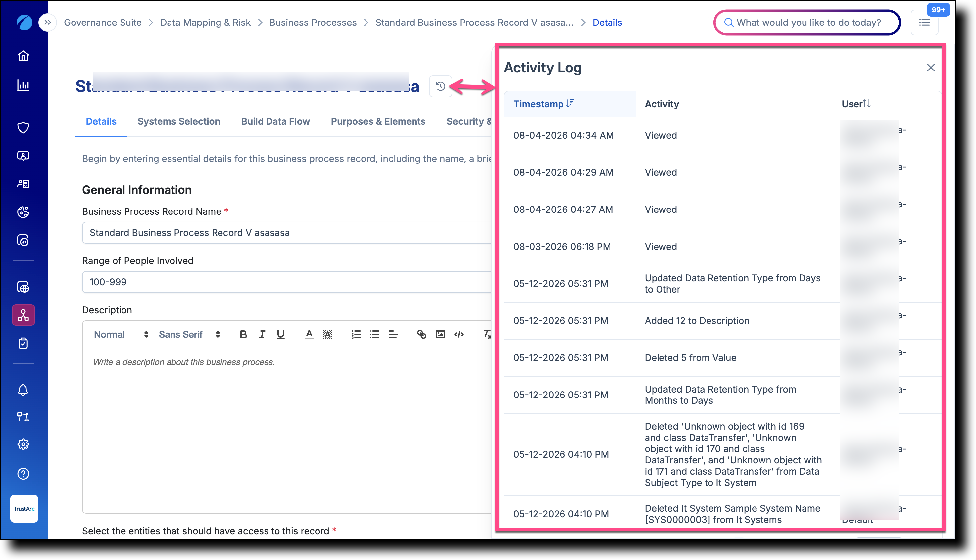
Task: Open the settings gear icon
Action: (x=23, y=444)
